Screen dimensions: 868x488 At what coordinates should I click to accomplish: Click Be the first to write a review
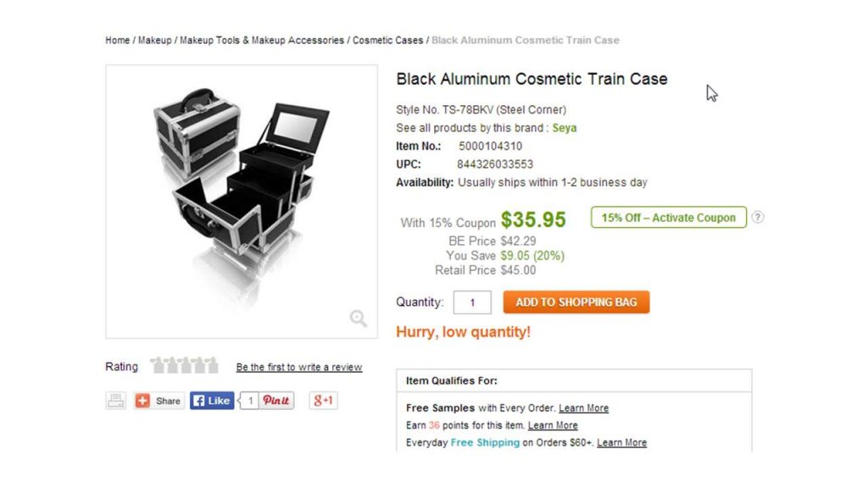299,368
